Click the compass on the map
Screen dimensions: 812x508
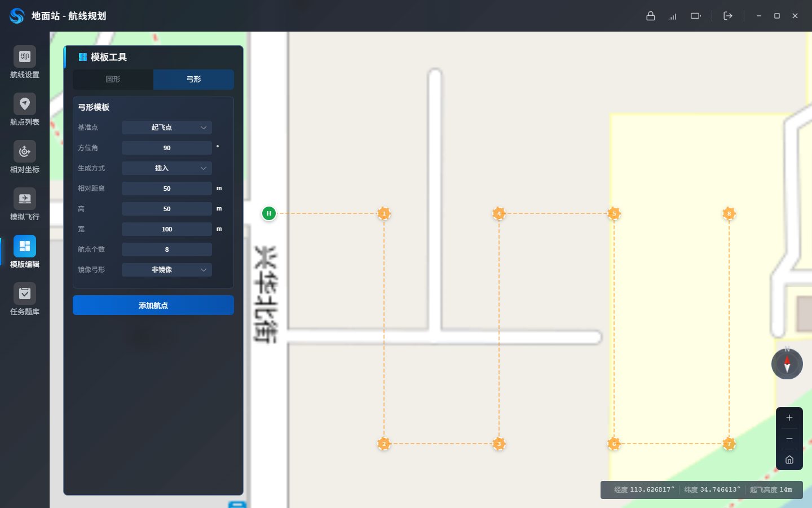tap(787, 364)
